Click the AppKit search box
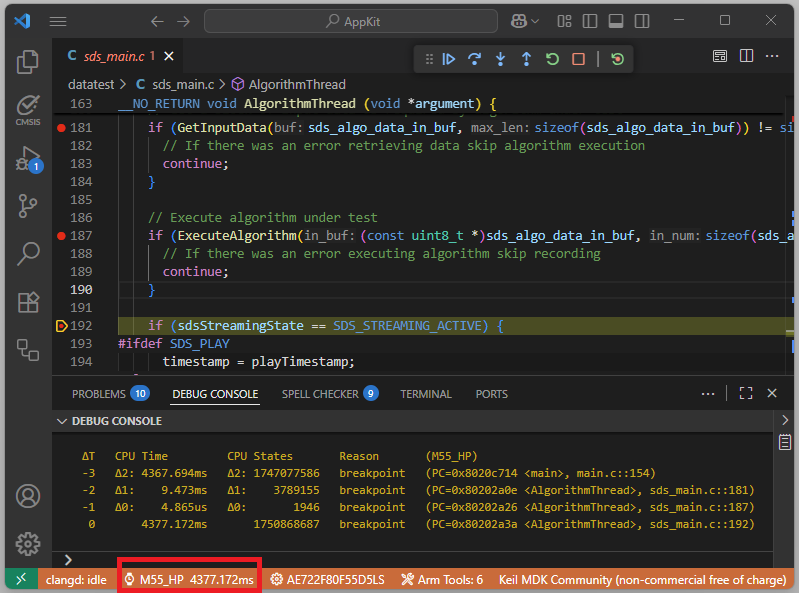Image resolution: width=799 pixels, height=593 pixels. click(350, 21)
